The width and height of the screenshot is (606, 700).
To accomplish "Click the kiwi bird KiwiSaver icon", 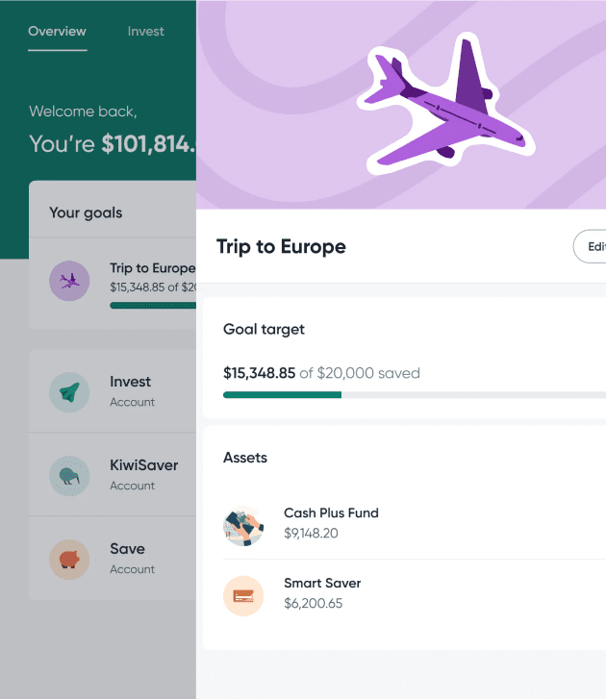I will coord(69,475).
